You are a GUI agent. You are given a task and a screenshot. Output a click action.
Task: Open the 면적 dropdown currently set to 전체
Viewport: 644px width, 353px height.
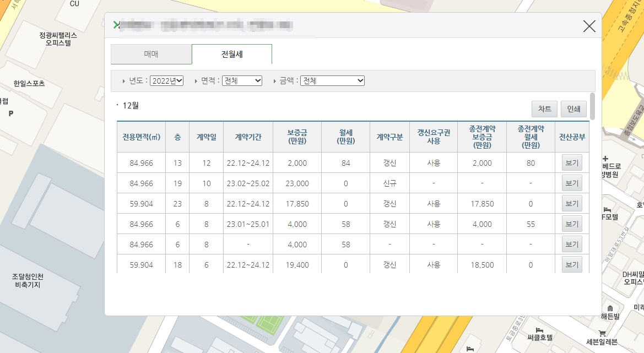pos(241,80)
